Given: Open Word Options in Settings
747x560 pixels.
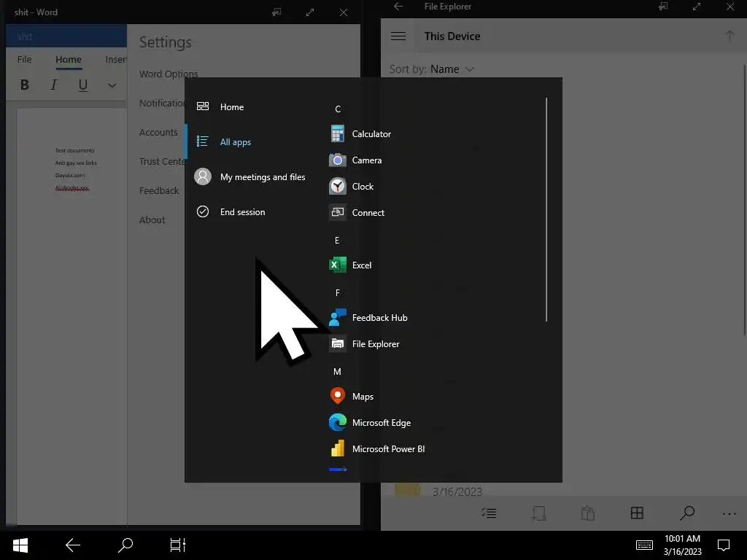Looking at the screenshot, I should (x=169, y=74).
